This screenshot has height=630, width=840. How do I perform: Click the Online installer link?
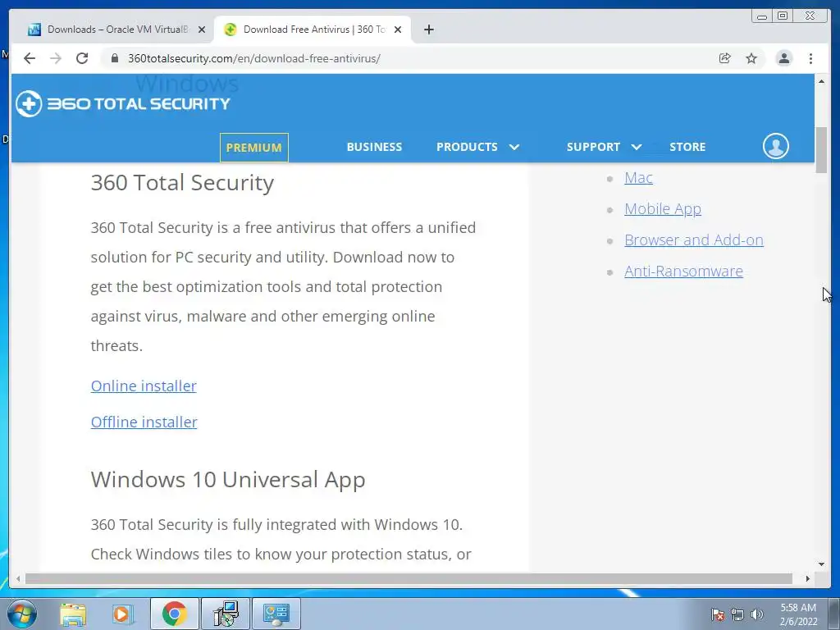[x=144, y=386]
